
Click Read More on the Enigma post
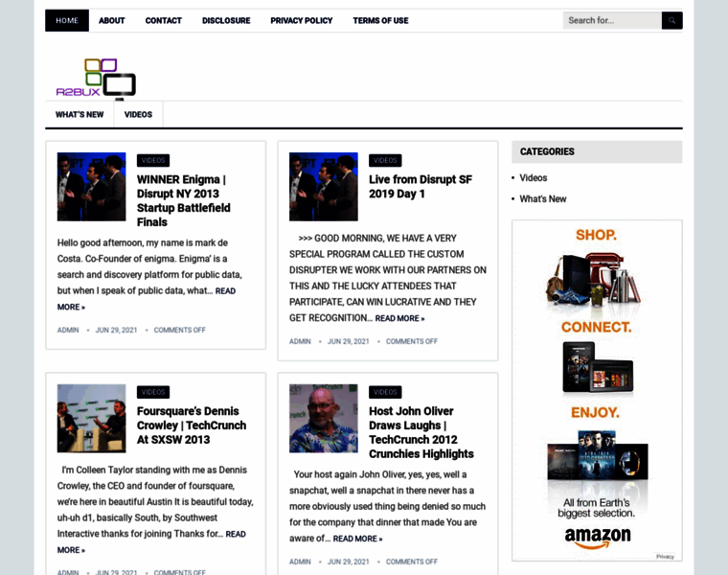pos(225,291)
